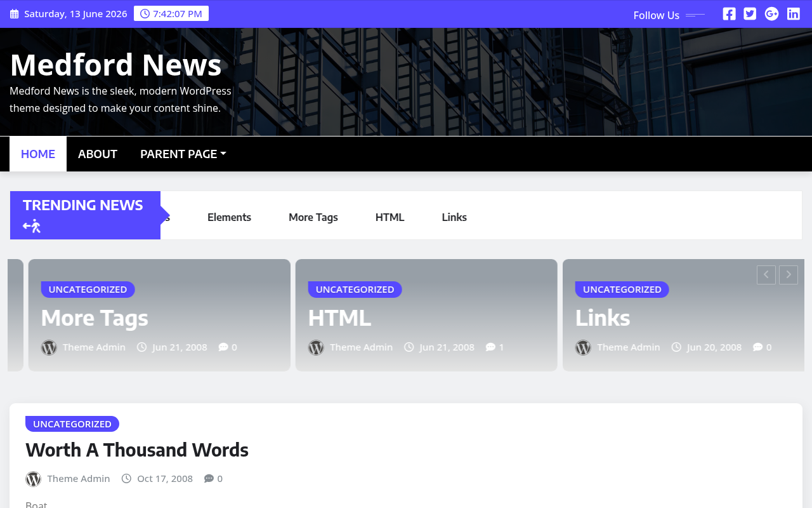This screenshot has height=508, width=812.
Task: Click the Follow Us label
Action: click(x=657, y=15)
